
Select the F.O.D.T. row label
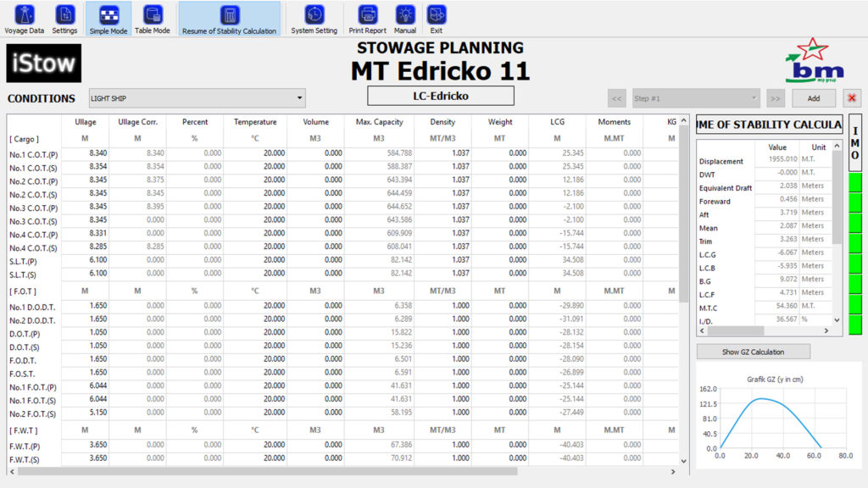[23, 360]
